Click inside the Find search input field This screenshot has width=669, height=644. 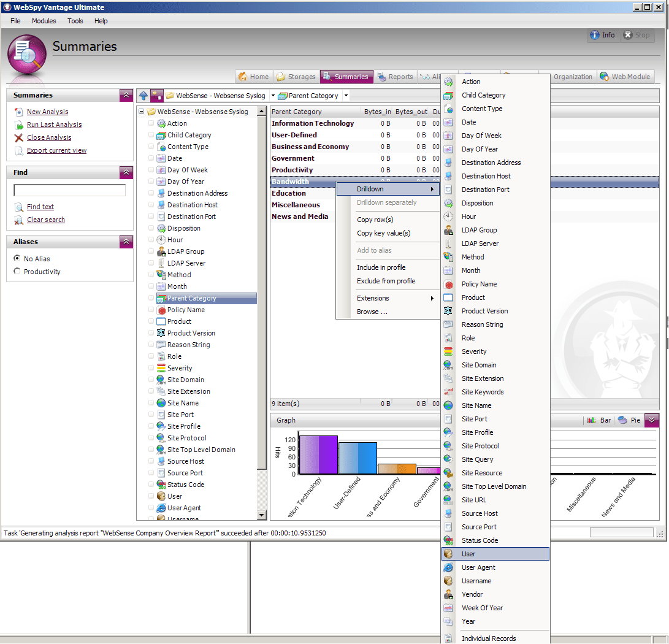[69, 190]
